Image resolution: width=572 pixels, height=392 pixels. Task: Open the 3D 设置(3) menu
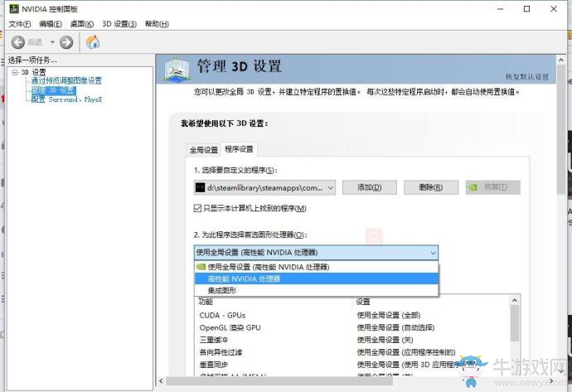(119, 24)
